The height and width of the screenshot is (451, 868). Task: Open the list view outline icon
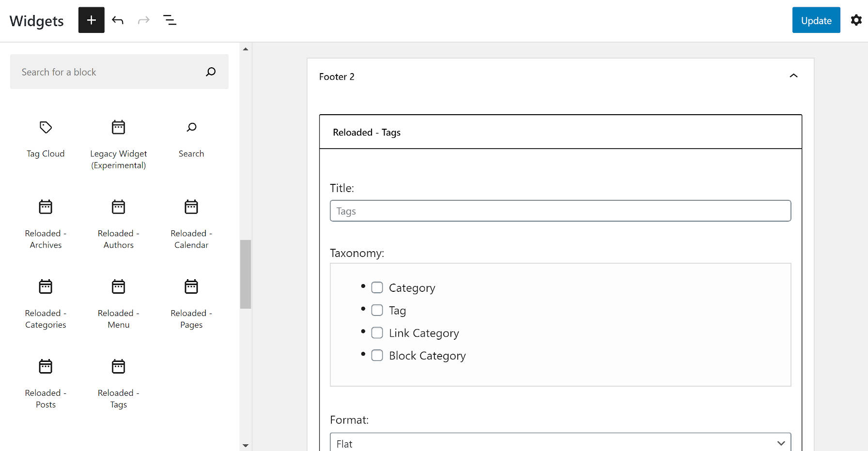[x=170, y=20]
